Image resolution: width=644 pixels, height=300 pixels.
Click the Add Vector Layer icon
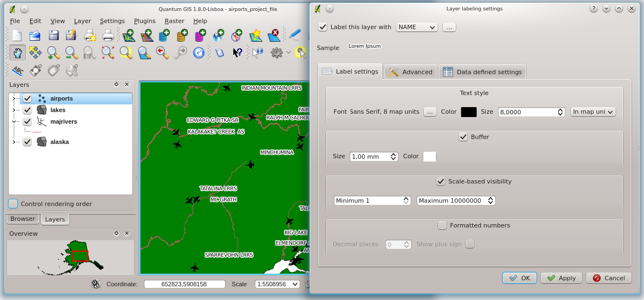click(128, 36)
